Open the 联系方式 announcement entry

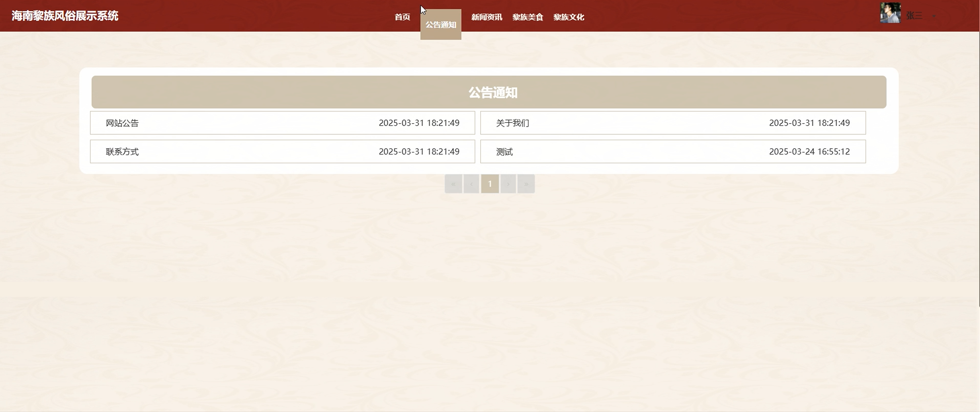point(122,152)
